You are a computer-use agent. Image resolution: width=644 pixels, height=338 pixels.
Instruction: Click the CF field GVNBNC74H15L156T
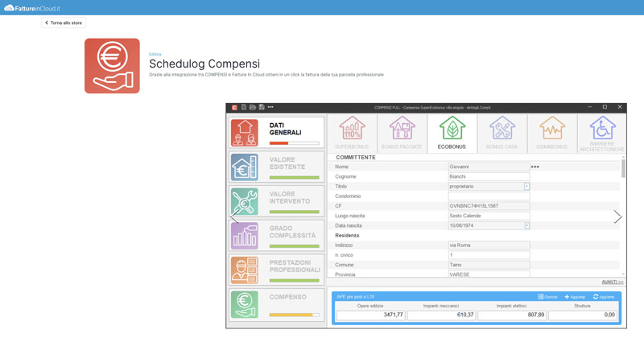coord(489,206)
